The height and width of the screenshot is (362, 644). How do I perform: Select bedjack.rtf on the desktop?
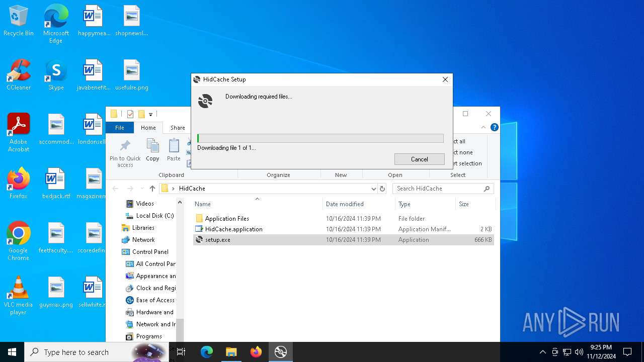56,184
